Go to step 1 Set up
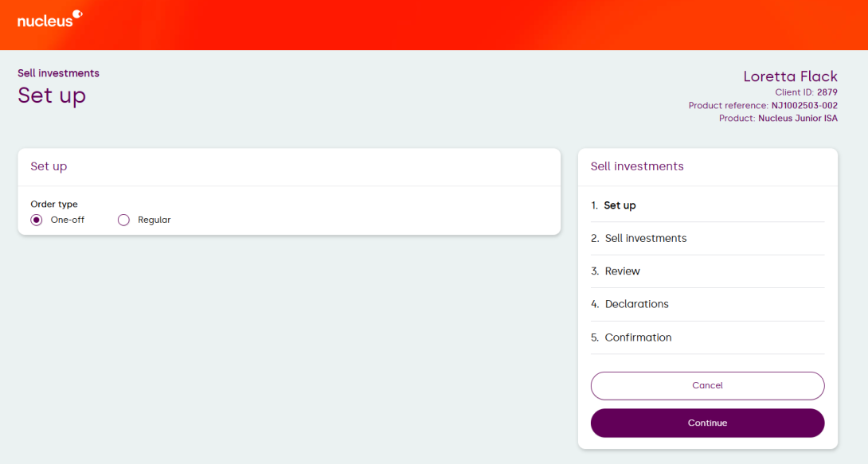Screen dimensions: 868x464 [619, 205]
